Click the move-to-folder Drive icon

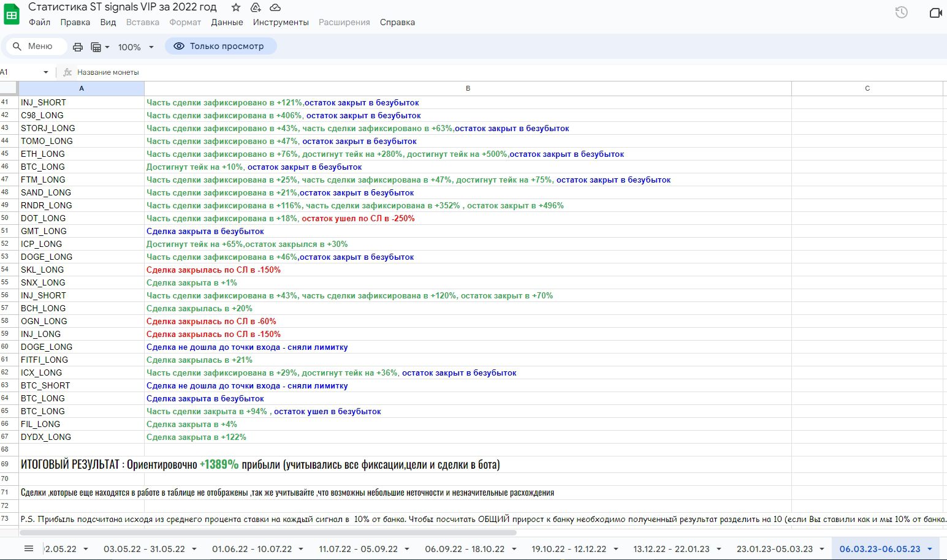click(256, 7)
